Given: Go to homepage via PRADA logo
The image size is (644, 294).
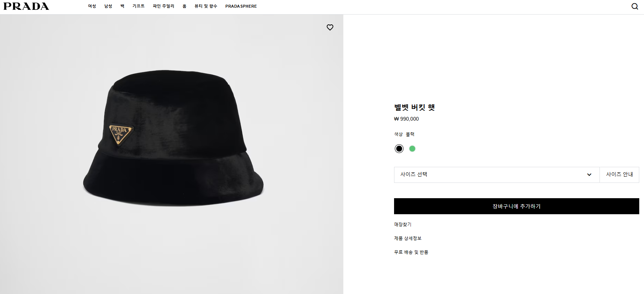Looking at the screenshot, I should tap(26, 6).
